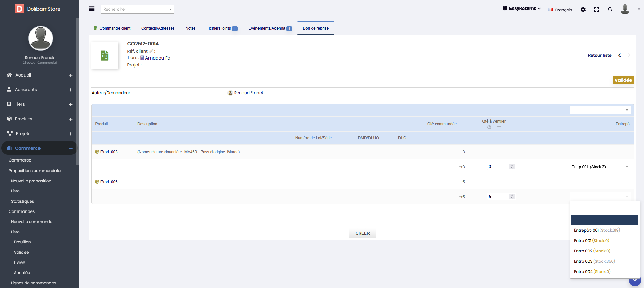Click the Rechercher search field
Viewport: 644px width, 288px height.
137,9
